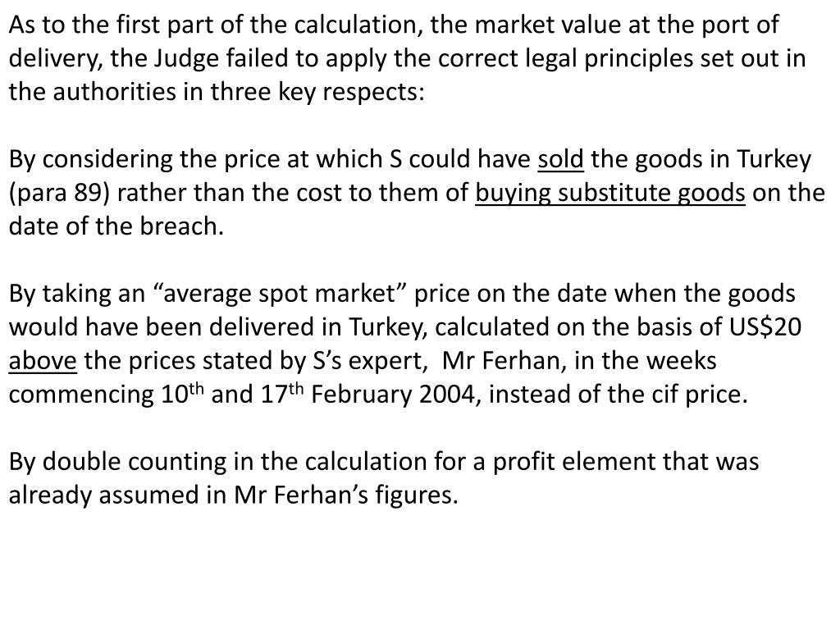Image resolution: width=840 pixels, height=630 pixels.
Task: Click the superscript date "17th"
Action: click(282, 394)
